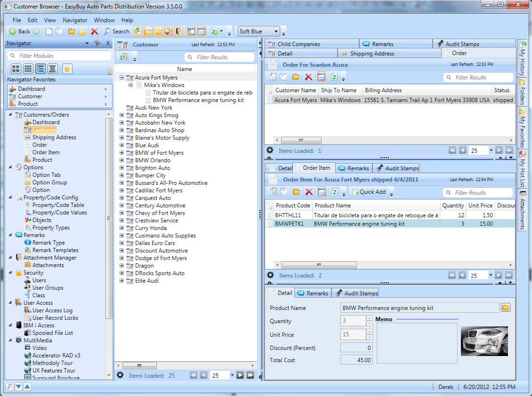Click Filter Results field in Customer pane
Image resolution: width=532 pixels, height=396 pixels.
(x=219, y=57)
